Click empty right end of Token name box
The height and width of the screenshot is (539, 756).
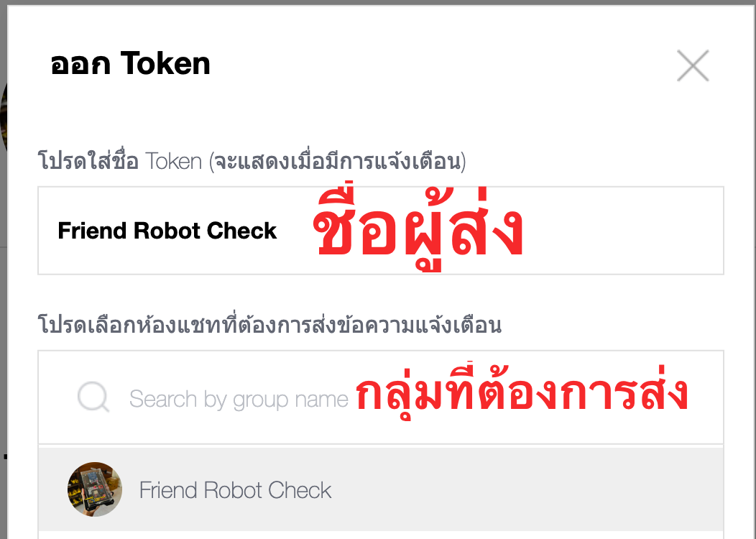point(627,231)
